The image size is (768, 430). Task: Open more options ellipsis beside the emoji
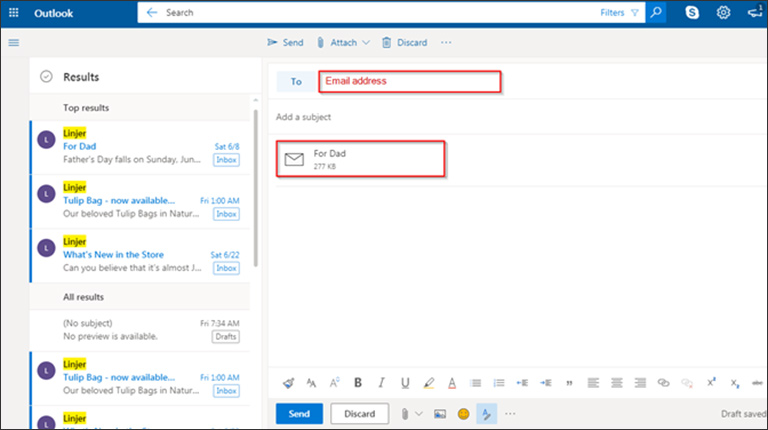point(510,414)
